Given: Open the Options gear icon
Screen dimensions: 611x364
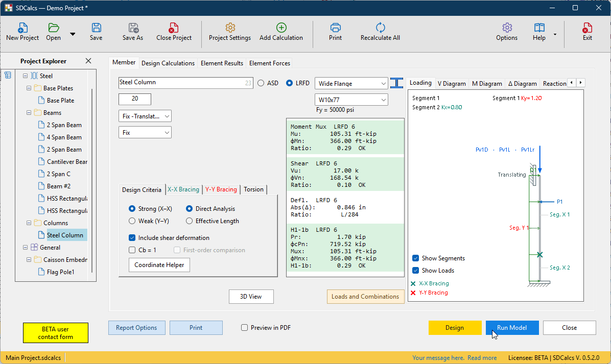Looking at the screenshot, I should click(507, 28).
